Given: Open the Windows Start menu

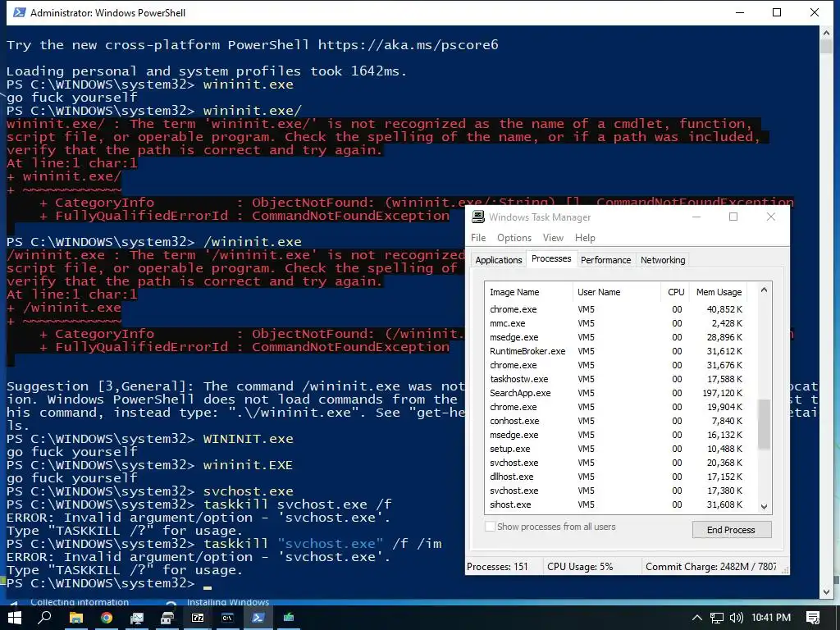Looking at the screenshot, I should (x=14, y=618).
